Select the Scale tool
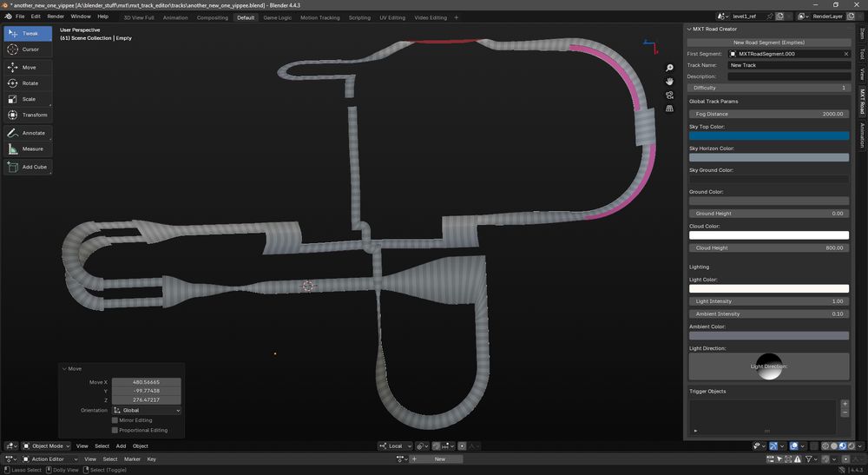Image resolution: width=868 pixels, height=475 pixels. coord(28,99)
